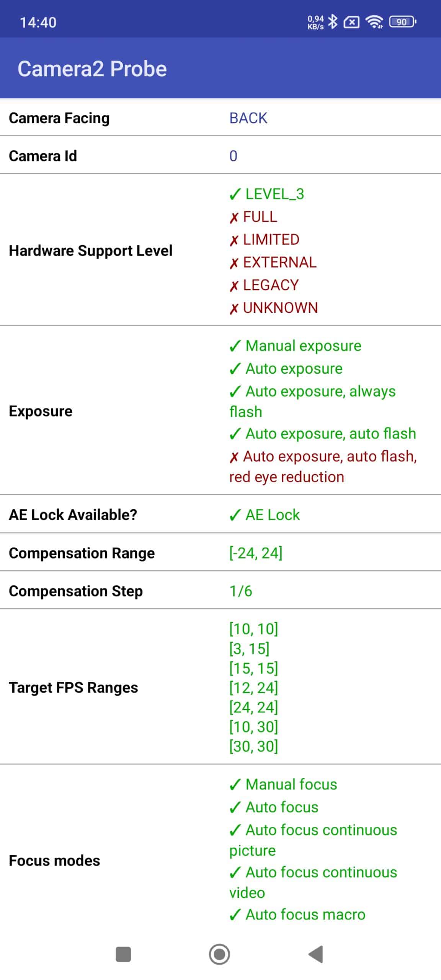The width and height of the screenshot is (441, 980).
Task: Tap the BACK value for Camera Facing
Action: (248, 118)
